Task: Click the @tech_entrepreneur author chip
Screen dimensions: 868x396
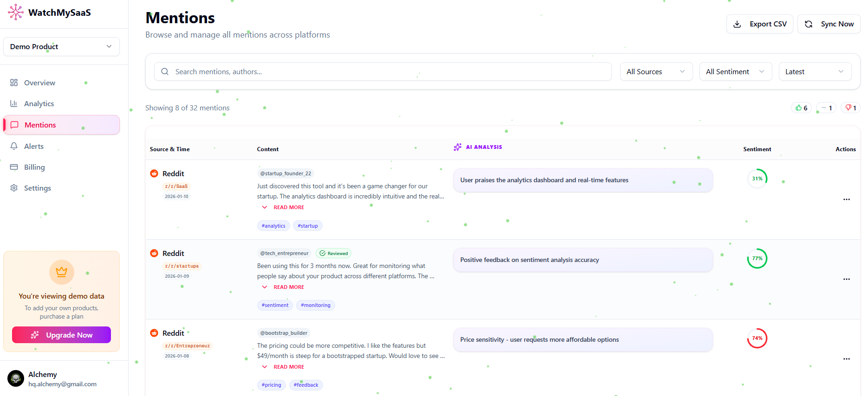Action: coord(284,253)
